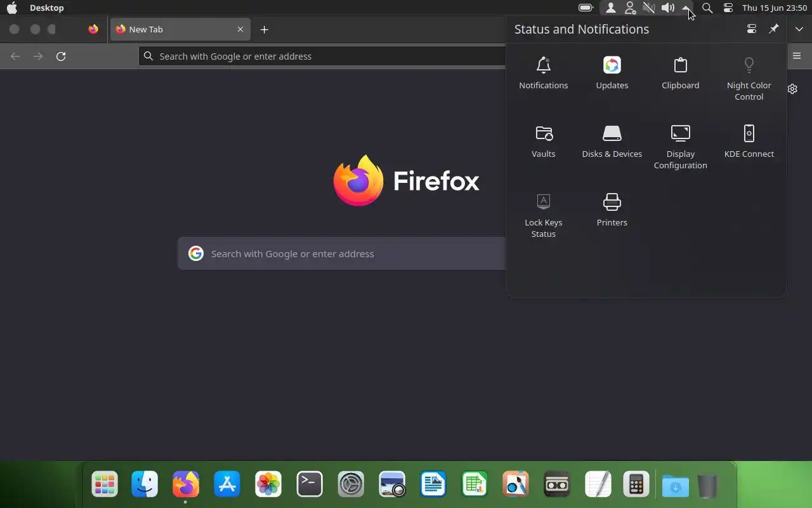This screenshot has width=812, height=508.
Task: Launch the spreadsheet app in dock
Action: click(x=475, y=485)
